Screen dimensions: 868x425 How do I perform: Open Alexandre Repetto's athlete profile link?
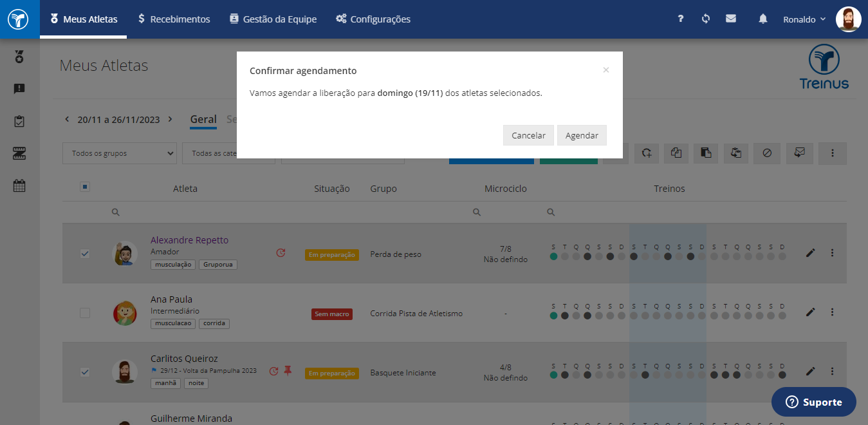click(189, 240)
